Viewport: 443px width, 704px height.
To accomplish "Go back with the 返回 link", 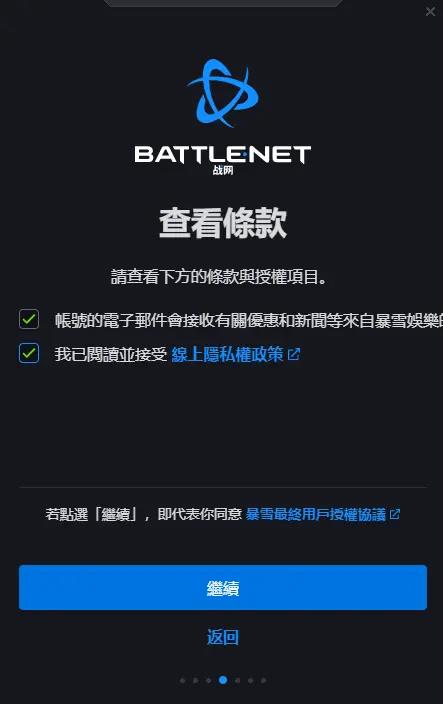I will click(223, 637).
